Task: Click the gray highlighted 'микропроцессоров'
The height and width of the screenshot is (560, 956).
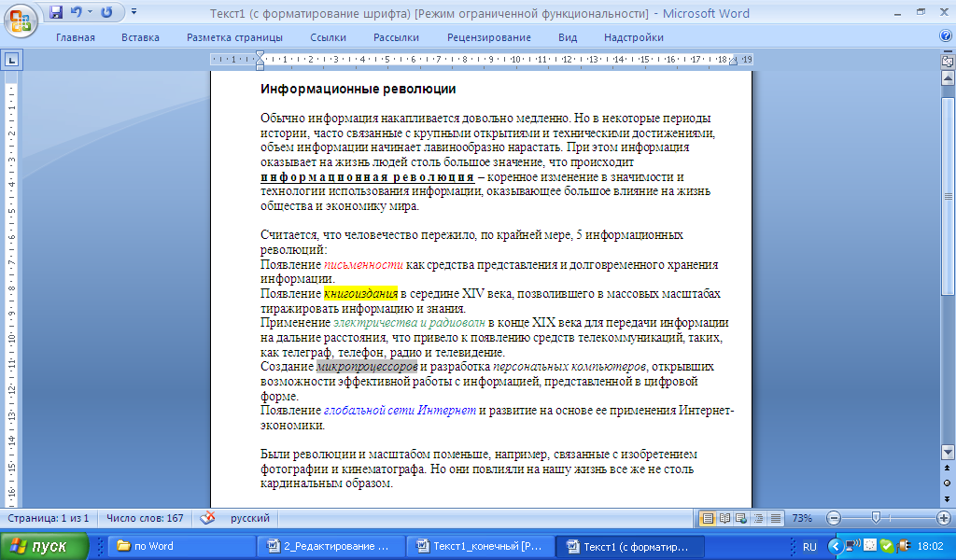Action: (367, 367)
